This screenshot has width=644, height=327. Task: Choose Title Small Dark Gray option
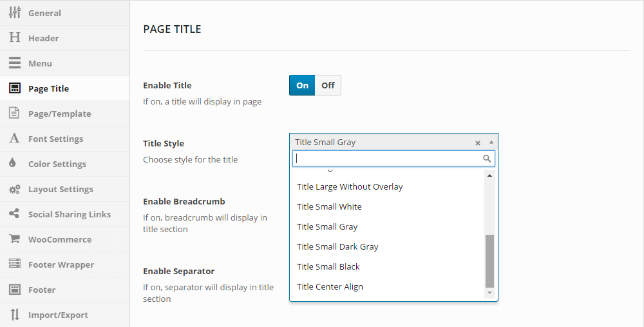coord(337,246)
